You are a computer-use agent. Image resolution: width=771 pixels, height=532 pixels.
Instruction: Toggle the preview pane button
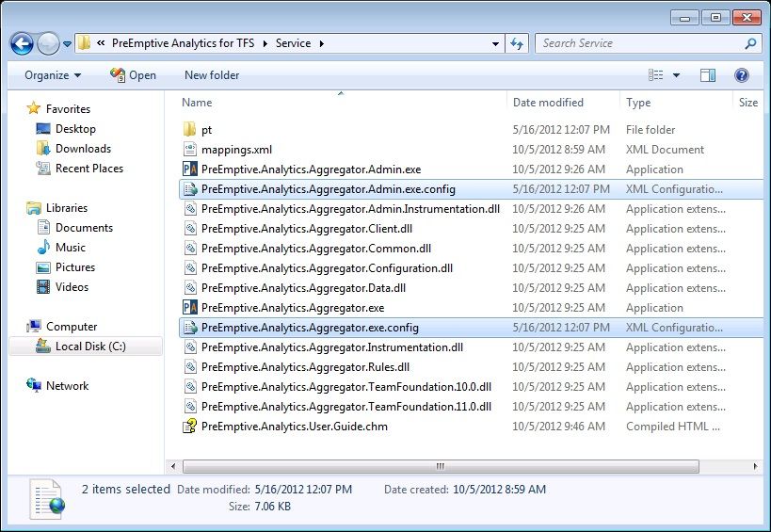point(708,75)
